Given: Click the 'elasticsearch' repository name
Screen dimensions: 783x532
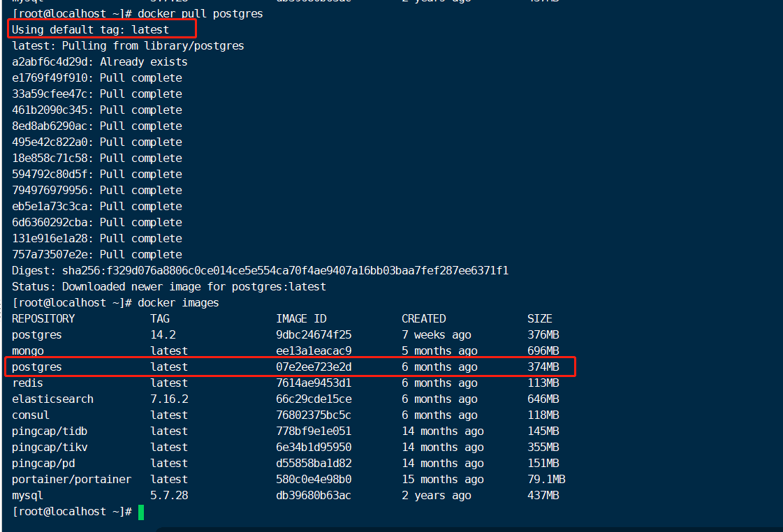Looking at the screenshot, I should (x=52, y=399).
